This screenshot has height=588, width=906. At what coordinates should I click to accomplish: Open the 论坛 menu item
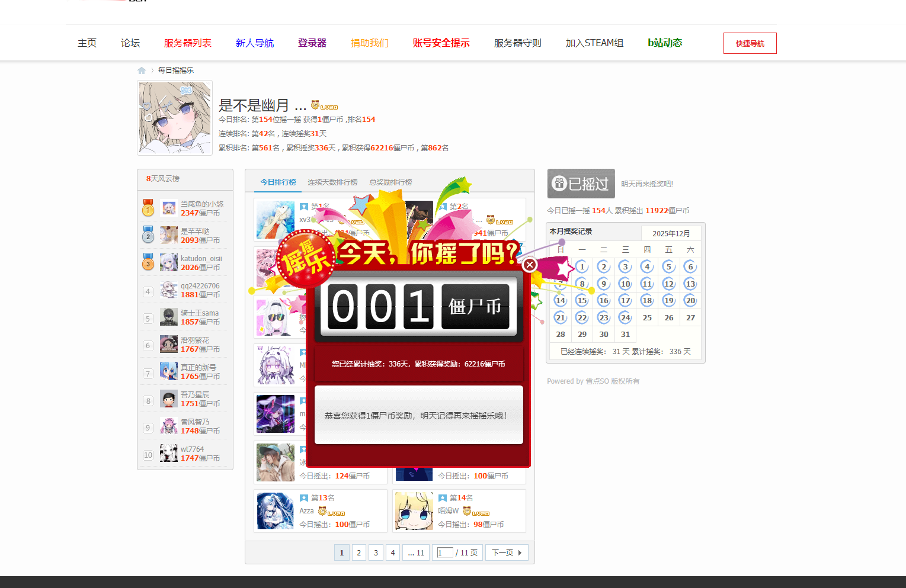[130, 43]
